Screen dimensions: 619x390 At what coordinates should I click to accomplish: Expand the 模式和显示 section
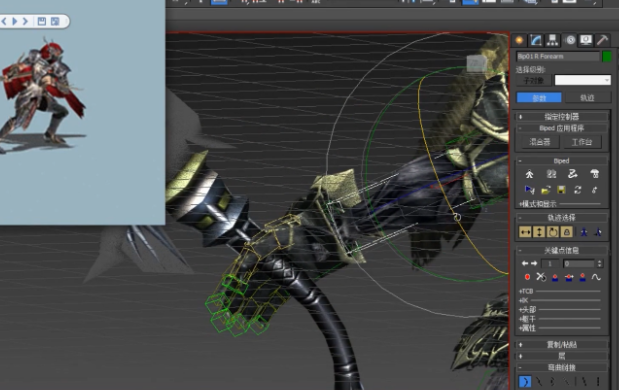(538, 204)
